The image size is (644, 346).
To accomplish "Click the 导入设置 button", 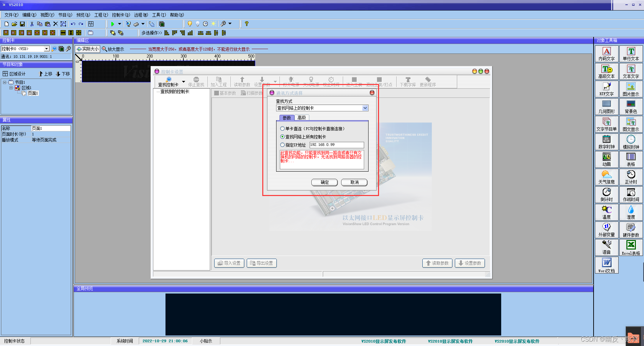I will pyautogui.click(x=229, y=263).
